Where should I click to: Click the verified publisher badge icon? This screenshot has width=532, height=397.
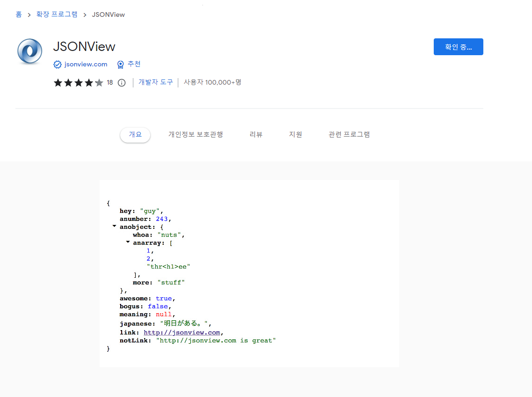(58, 65)
